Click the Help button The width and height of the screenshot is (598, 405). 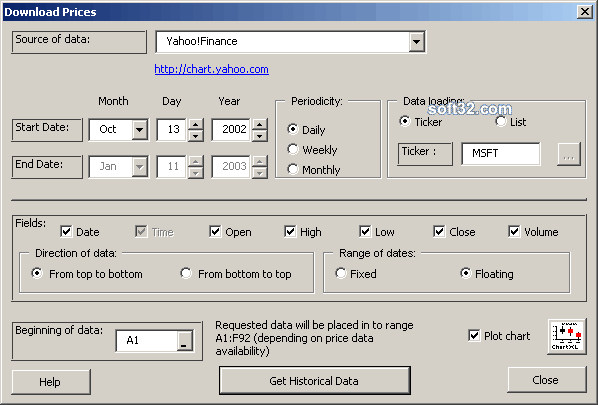[x=51, y=382]
